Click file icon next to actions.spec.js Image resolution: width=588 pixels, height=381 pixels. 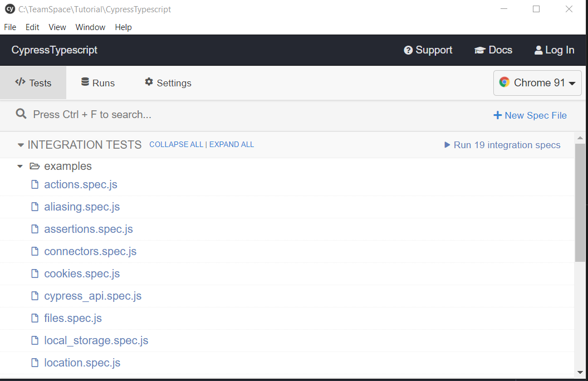[35, 184]
